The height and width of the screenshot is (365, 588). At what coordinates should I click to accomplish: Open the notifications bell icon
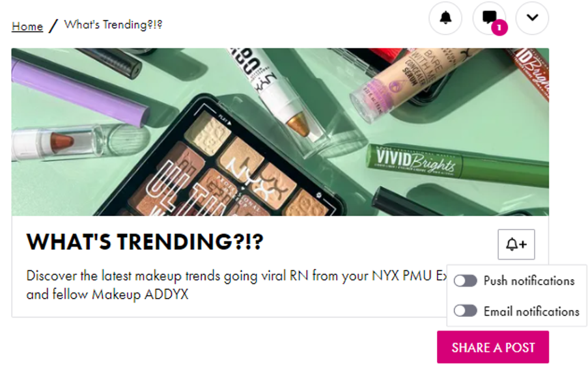click(x=445, y=18)
